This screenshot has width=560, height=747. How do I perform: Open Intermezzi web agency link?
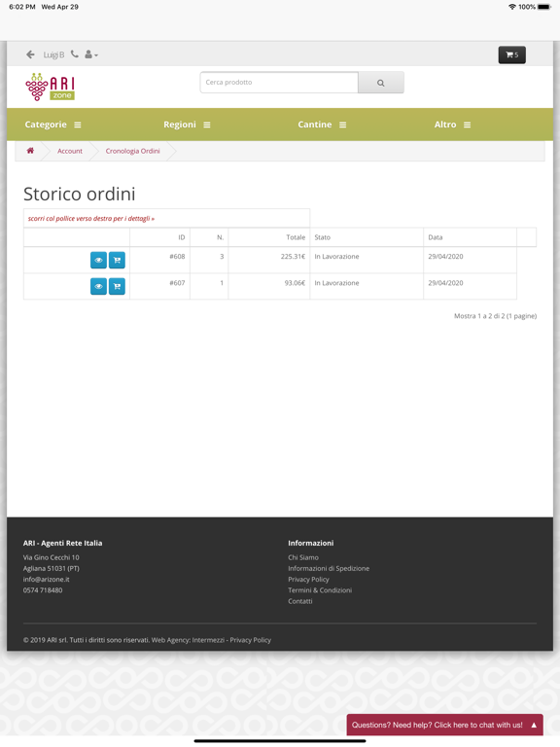click(x=208, y=640)
